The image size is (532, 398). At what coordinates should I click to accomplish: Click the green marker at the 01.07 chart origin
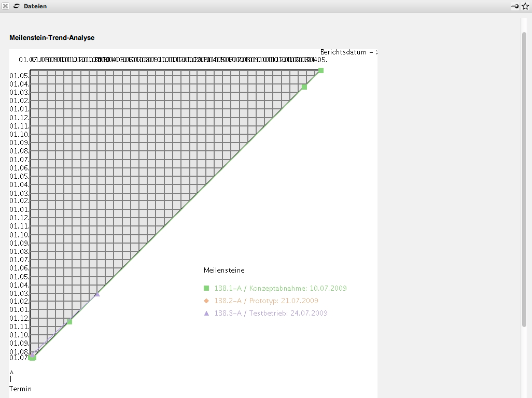(x=34, y=358)
